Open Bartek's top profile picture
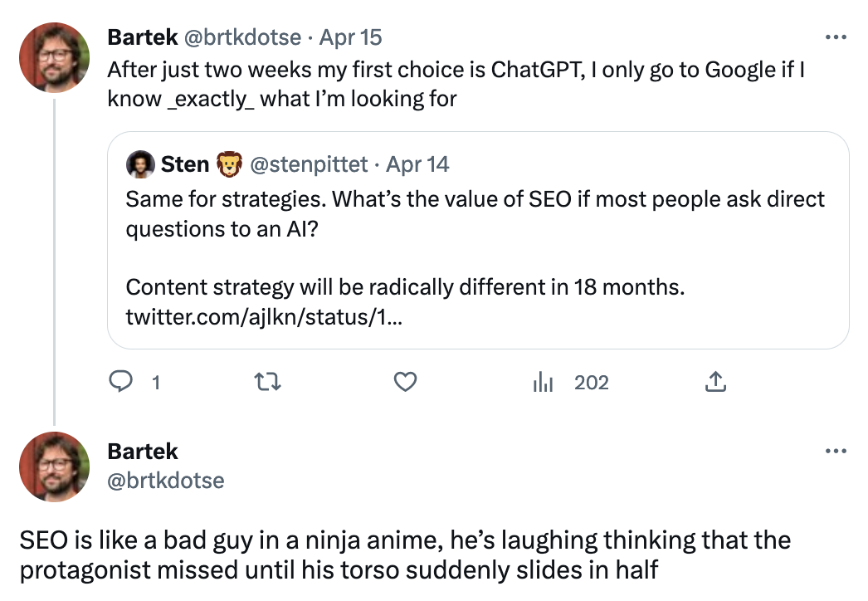The image size is (868, 601). coord(54,57)
